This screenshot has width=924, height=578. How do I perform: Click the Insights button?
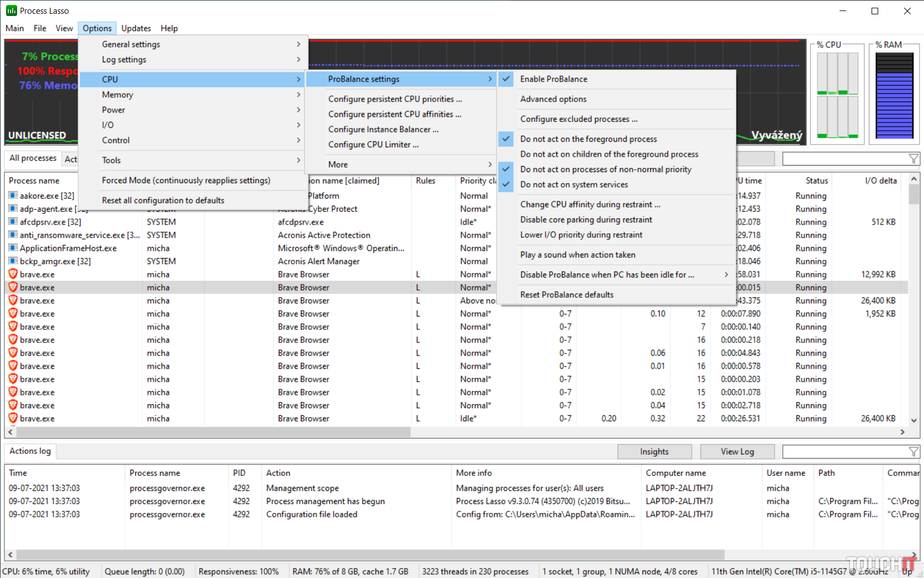[x=654, y=452]
